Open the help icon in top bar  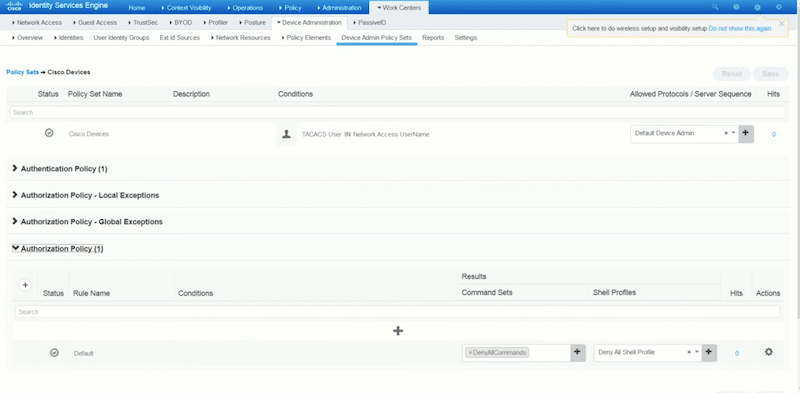point(736,7)
